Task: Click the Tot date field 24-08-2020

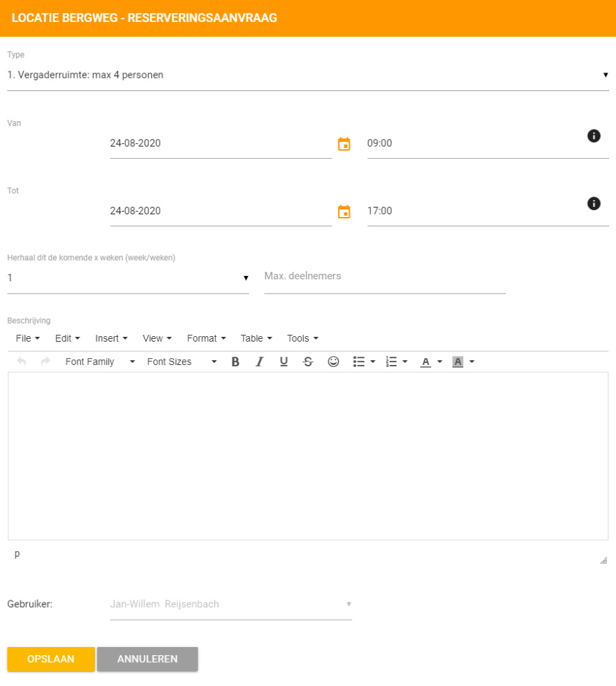Action: click(221, 212)
